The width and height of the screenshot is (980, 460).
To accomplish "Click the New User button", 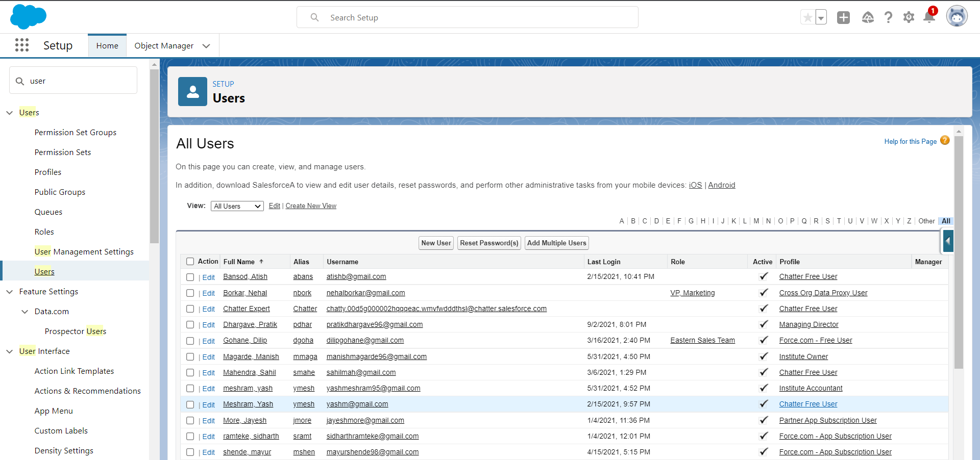I will tap(436, 243).
